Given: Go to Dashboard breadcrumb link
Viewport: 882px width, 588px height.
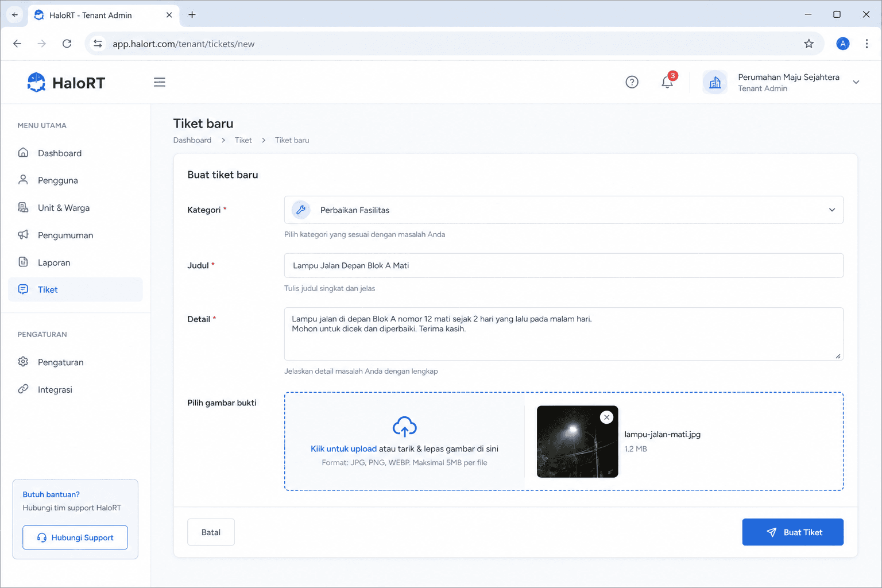Looking at the screenshot, I should (192, 140).
